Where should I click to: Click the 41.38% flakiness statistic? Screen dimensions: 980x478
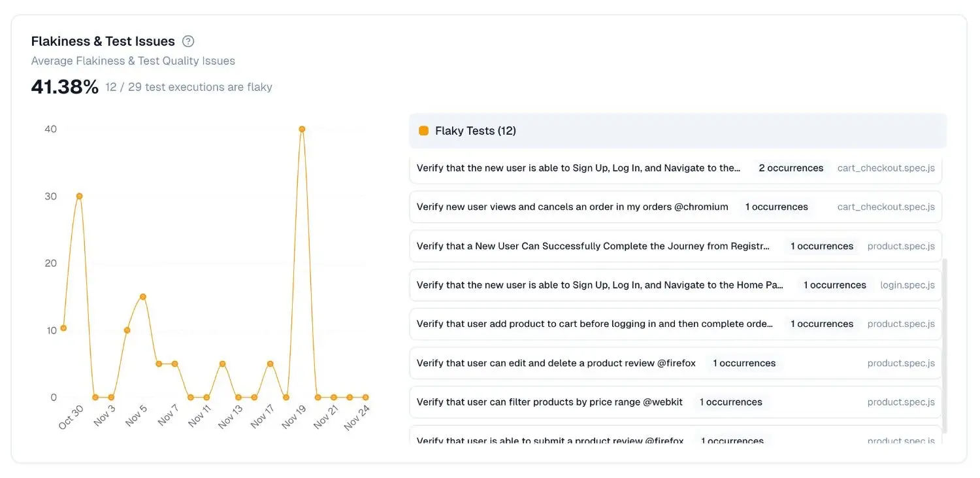(64, 85)
